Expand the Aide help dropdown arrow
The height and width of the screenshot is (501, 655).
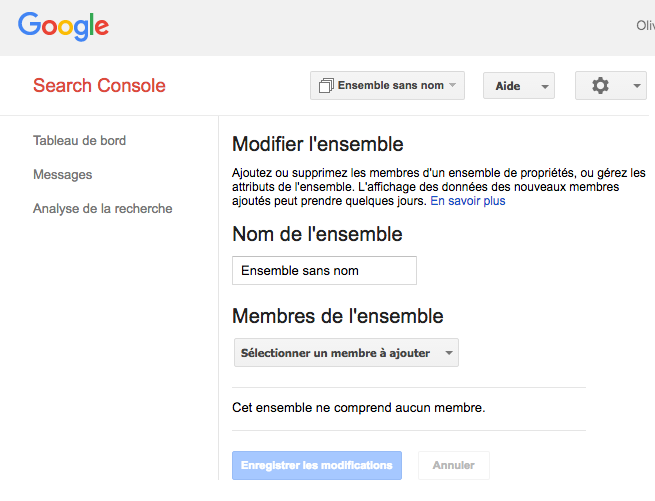(x=545, y=87)
